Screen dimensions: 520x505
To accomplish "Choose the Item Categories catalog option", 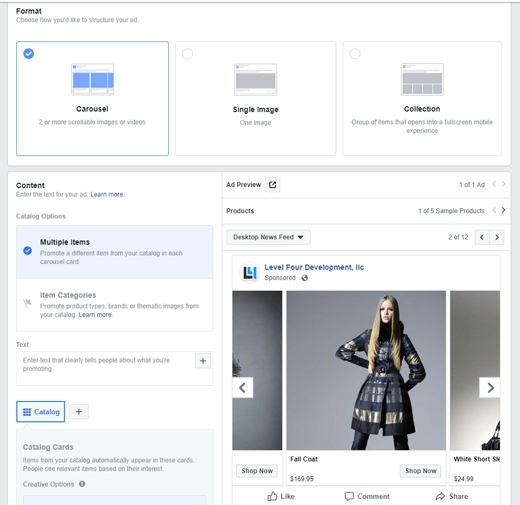I will tap(115, 305).
